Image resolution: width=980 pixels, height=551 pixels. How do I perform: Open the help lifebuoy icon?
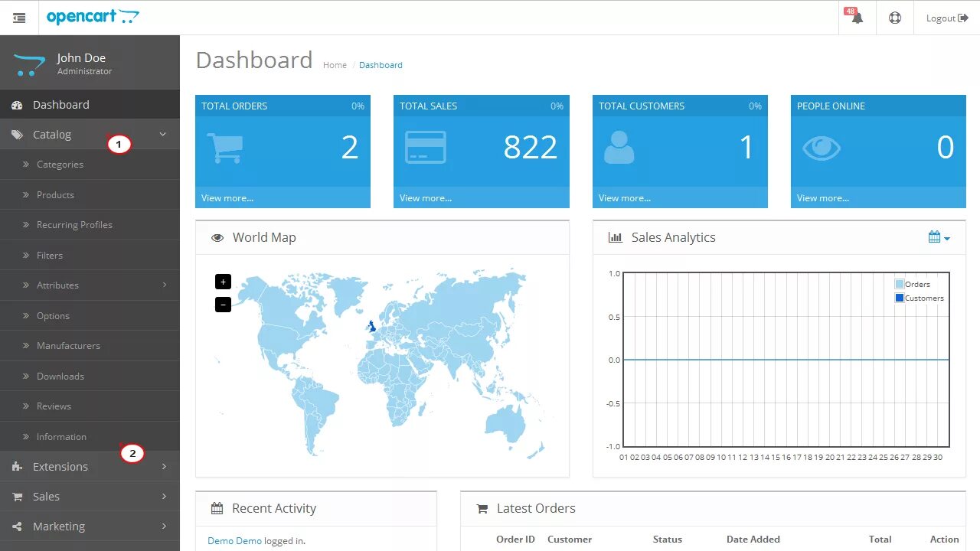895,18
